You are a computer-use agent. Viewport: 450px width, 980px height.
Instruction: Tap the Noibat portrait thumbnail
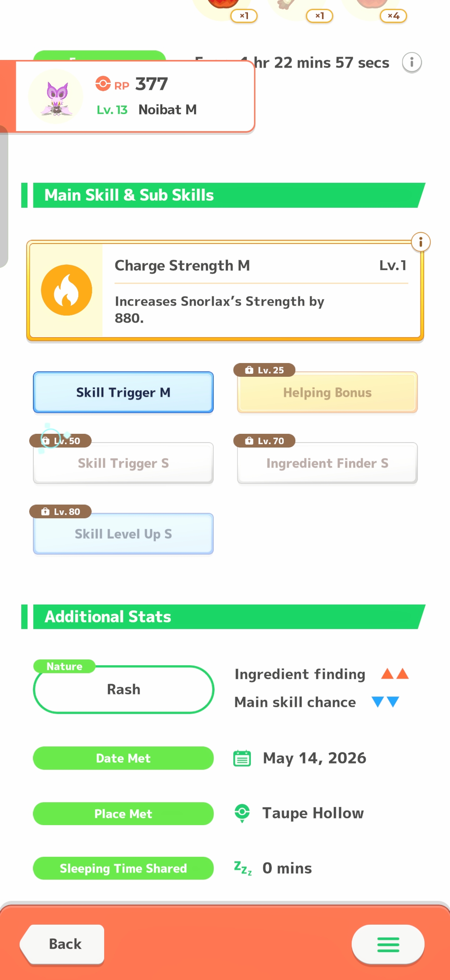point(56,97)
